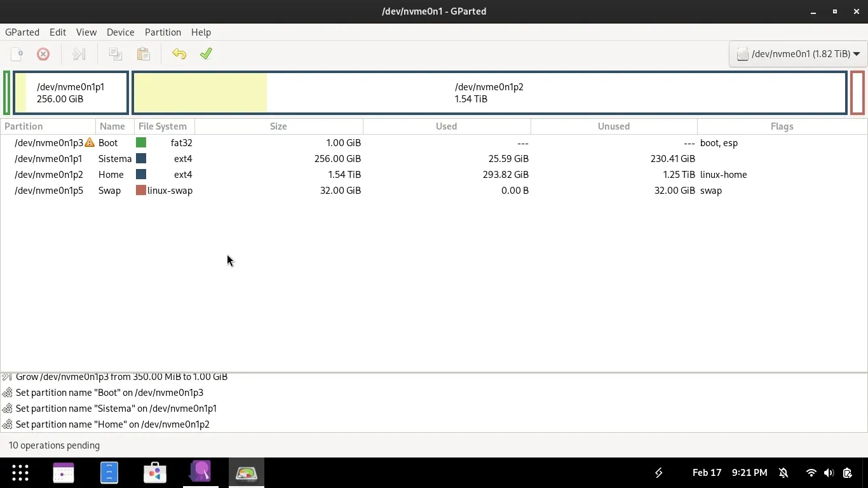868x488 pixels.
Task: Click the Delete partition toolbar icon
Action: pos(43,54)
